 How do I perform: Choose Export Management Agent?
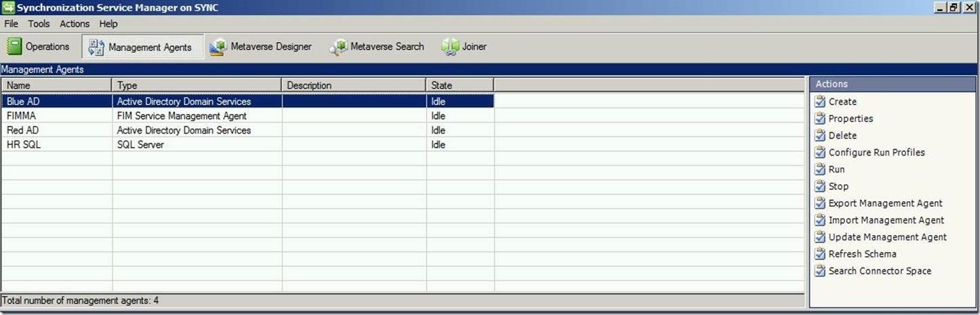coord(885,203)
